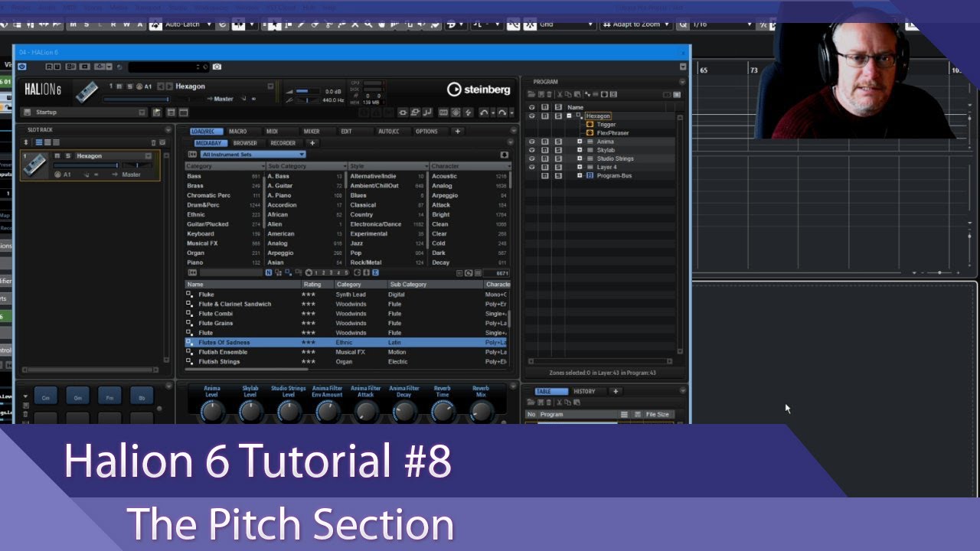The width and height of the screenshot is (980, 551).
Task: Click the copy icon in Program toolbar
Action: click(568, 94)
